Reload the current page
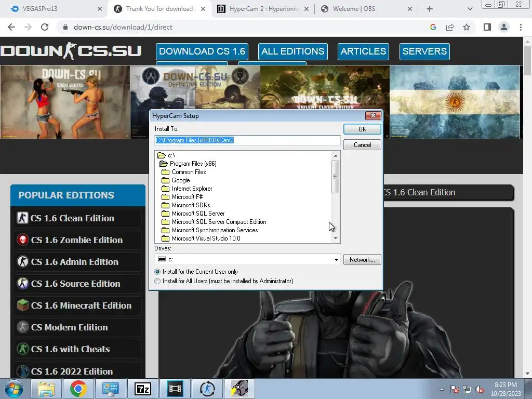 (45, 27)
